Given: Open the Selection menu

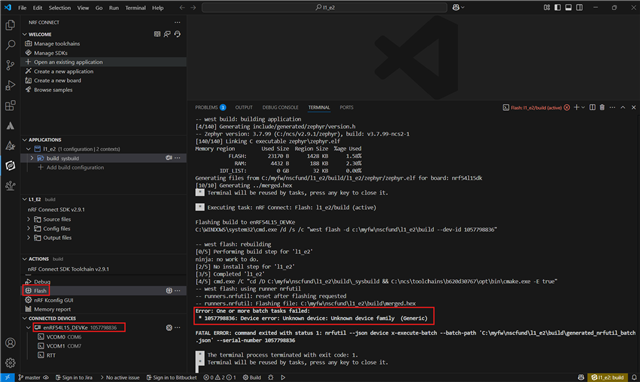Looking at the screenshot, I should (x=60, y=8).
